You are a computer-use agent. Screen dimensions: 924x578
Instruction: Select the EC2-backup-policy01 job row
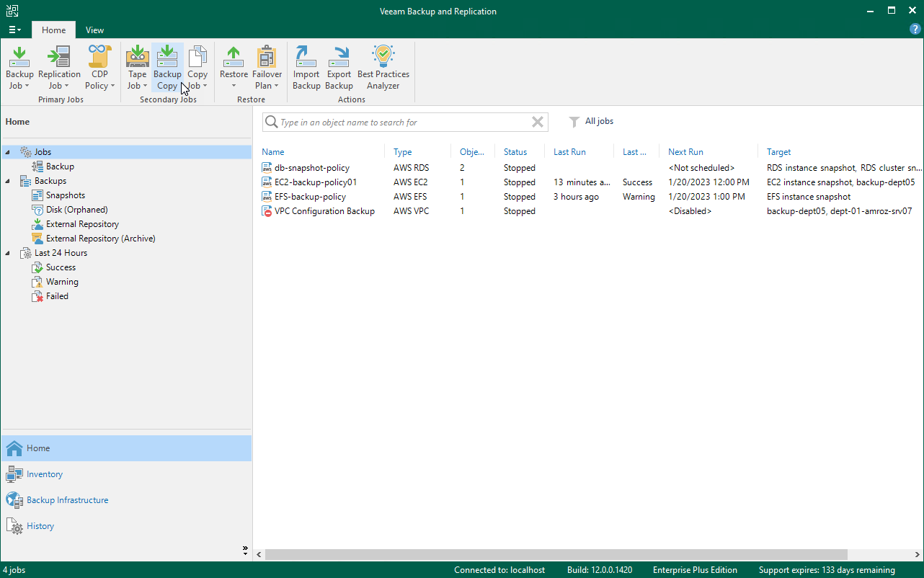(x=591, y=182)
